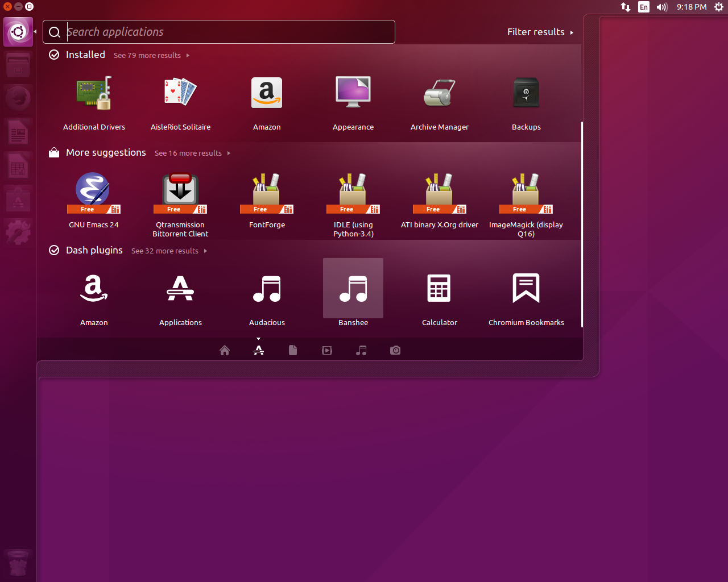Screen dimensions: 728x582
Task: Click the Search applications field
Action: tap(219, 32)
